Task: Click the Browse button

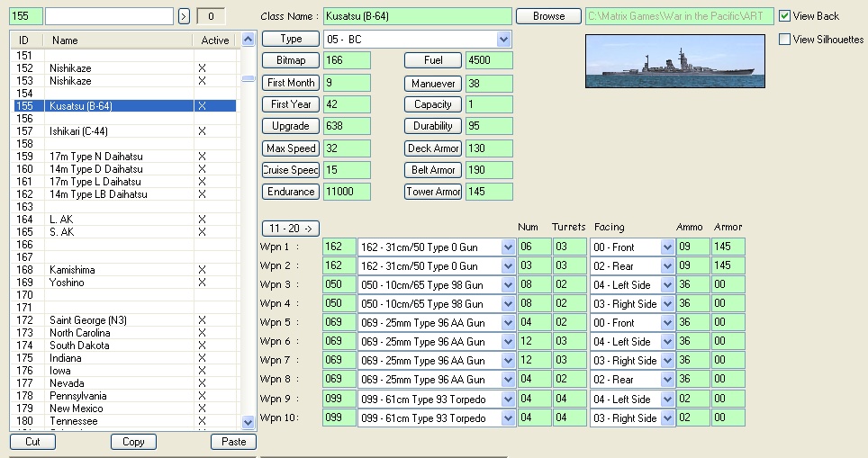Action: click(x=548, y=16)
